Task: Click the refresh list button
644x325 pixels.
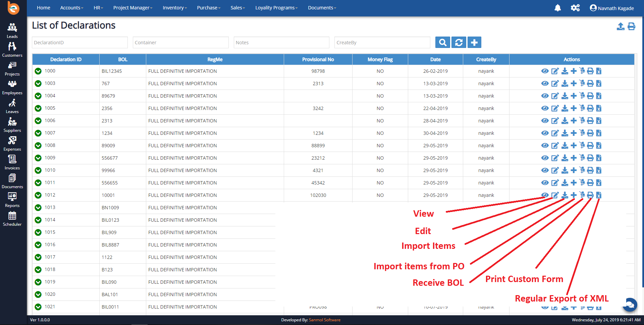Action: (459, 43)
